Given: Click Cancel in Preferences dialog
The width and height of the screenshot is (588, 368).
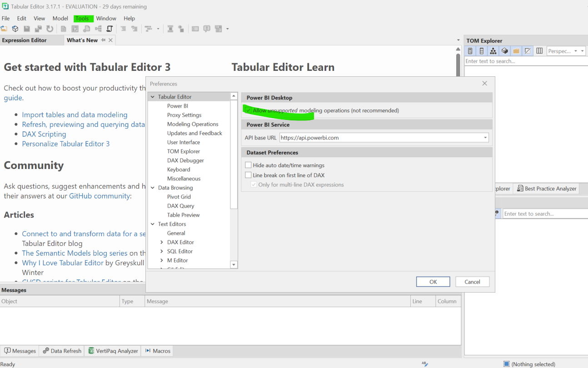Looking at the screenshot, I should click(473, 282).
